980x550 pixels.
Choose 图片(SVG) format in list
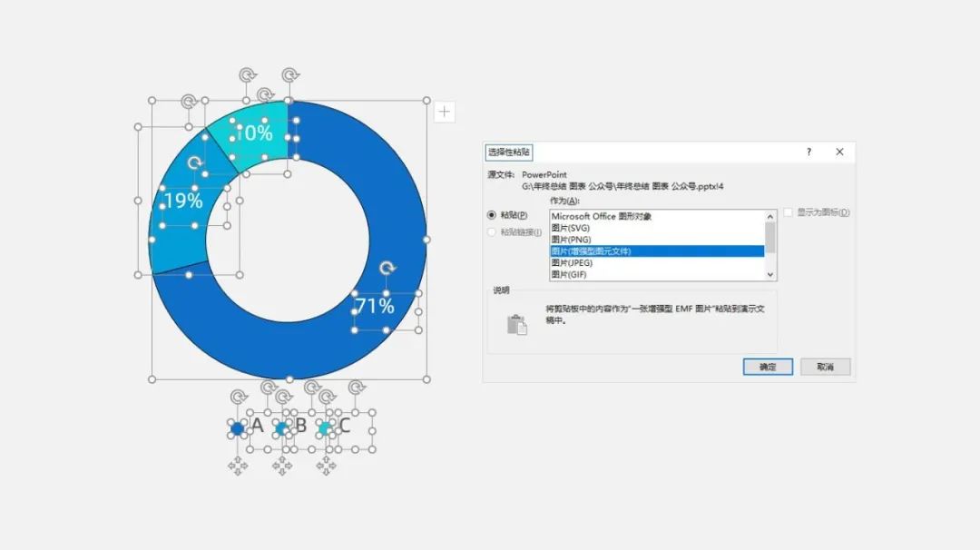click(656, 228)
